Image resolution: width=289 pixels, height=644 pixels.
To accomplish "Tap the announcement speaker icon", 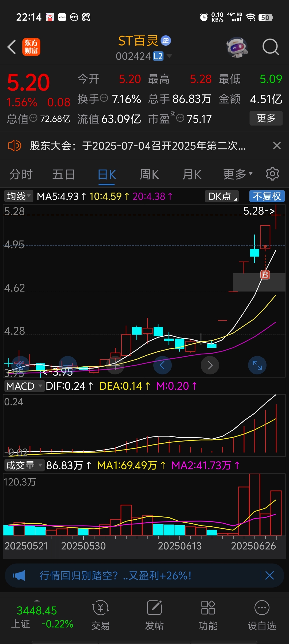I will click(x=15, y=146).
